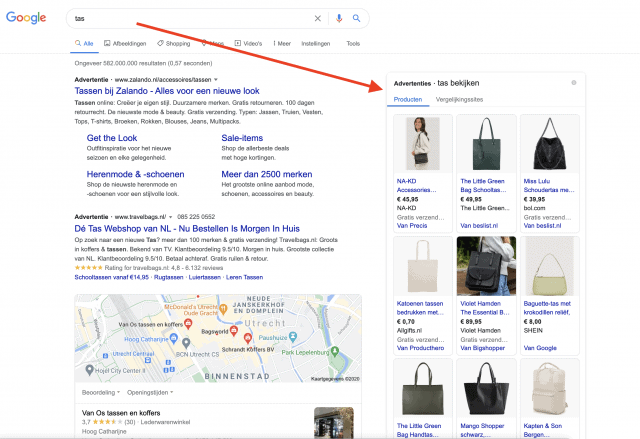Select the Producten tab in ads panel

(408, 99)
